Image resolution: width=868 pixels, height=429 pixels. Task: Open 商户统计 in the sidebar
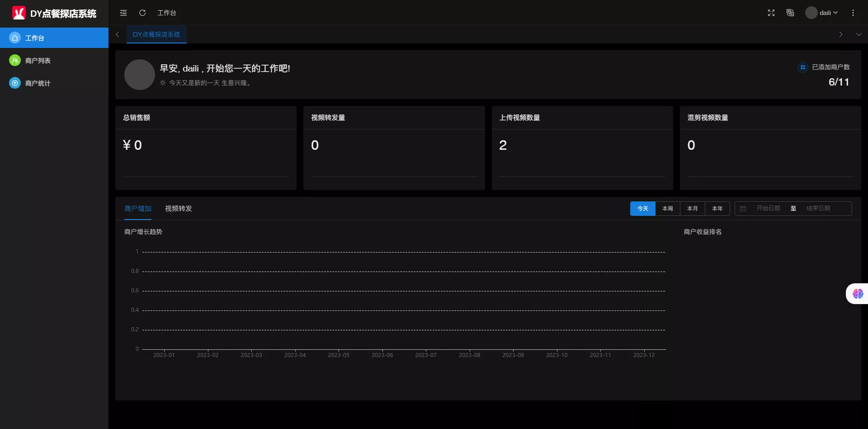click(x=38, y=83)
